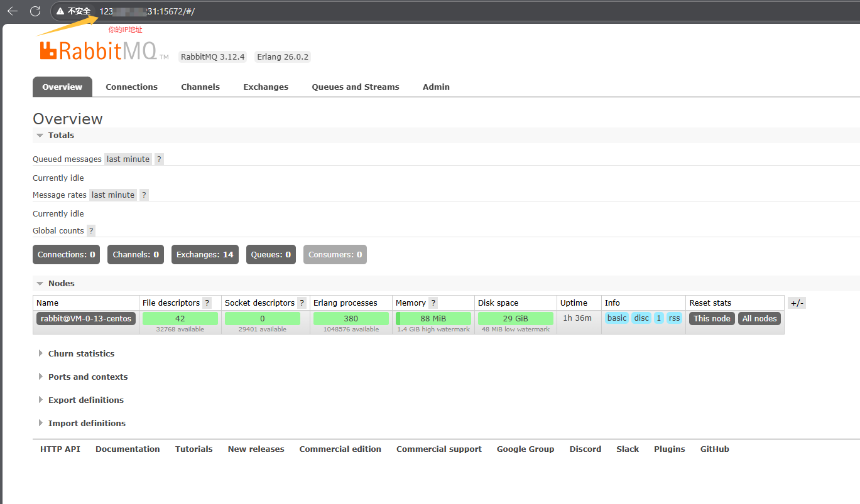The width and height of the screenshot is (860, 504).
Task: Open the Exchanges tab
Action: pyautogui.click(x=266, y=87)
